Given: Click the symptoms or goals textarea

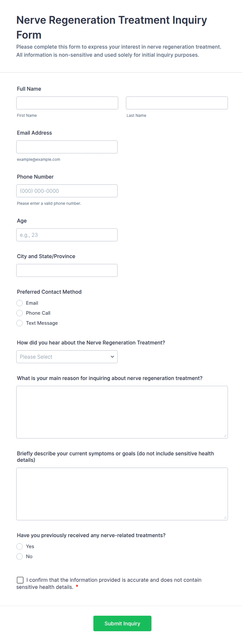Looking at the screenshot, I should 122,494.
